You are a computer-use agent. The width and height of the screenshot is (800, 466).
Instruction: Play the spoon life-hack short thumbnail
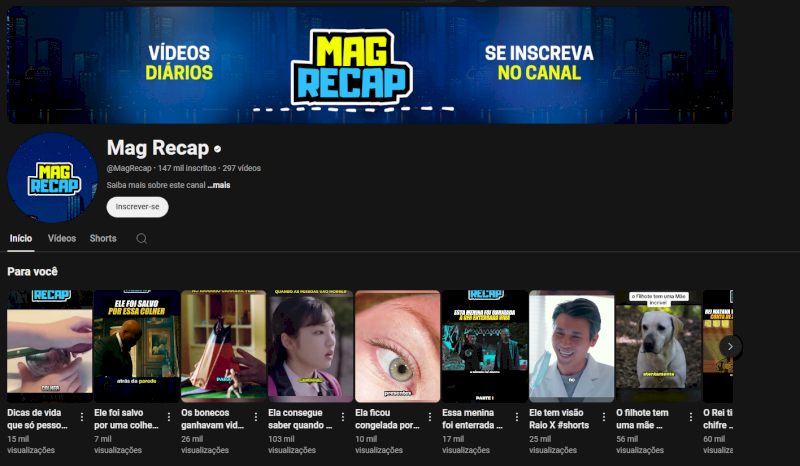point(49,347)
